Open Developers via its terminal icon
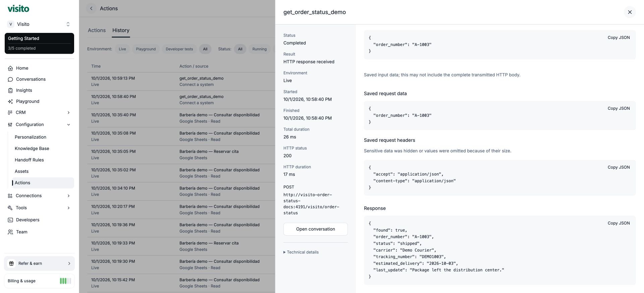 click(x=10, y=220)
